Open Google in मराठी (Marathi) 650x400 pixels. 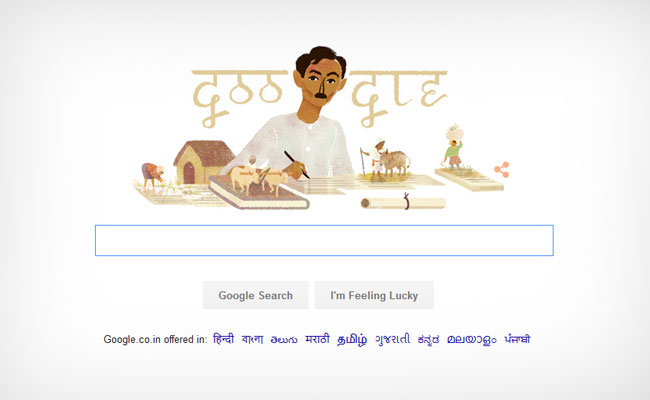[x=318, y=339]
